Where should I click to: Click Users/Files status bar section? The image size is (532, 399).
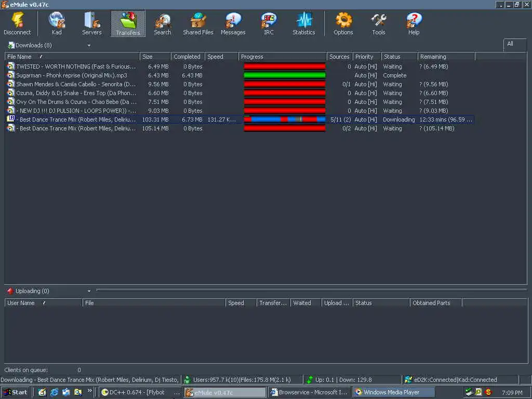tap(242, 380)
